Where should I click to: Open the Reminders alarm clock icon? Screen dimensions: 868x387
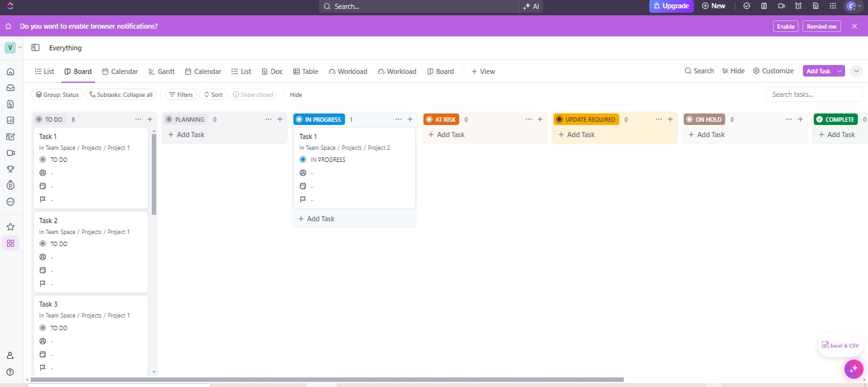pos(798,6)
